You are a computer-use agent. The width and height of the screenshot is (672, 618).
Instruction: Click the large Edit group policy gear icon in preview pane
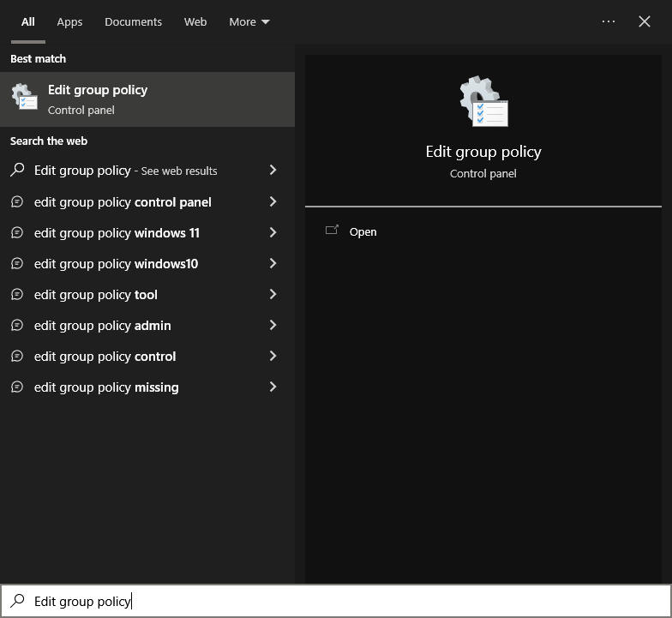483,101
